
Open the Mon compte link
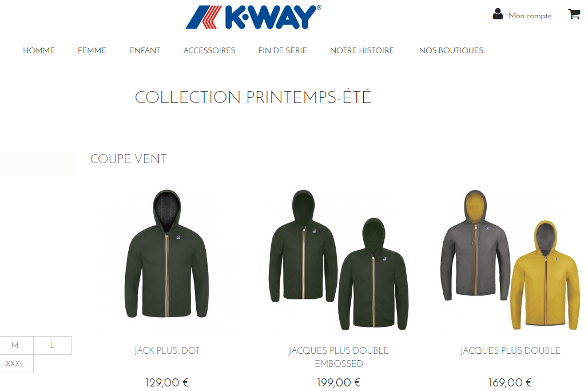coord(530,16)
